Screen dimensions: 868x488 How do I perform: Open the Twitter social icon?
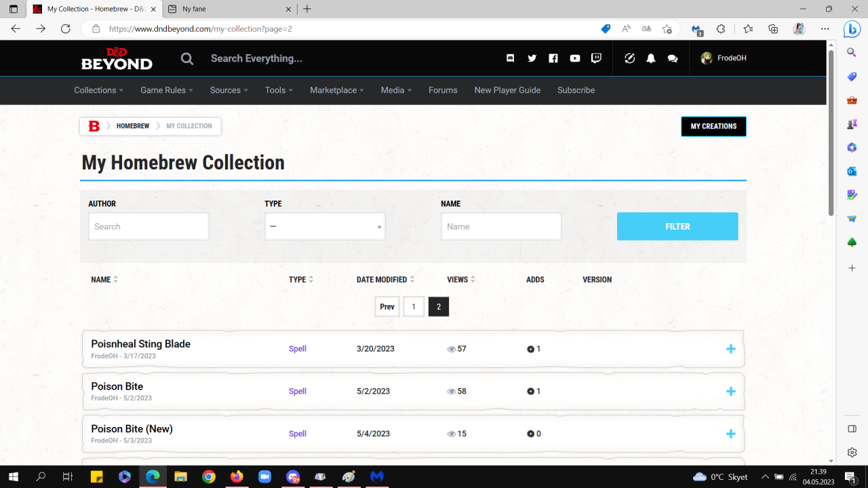tap(532, 58)
